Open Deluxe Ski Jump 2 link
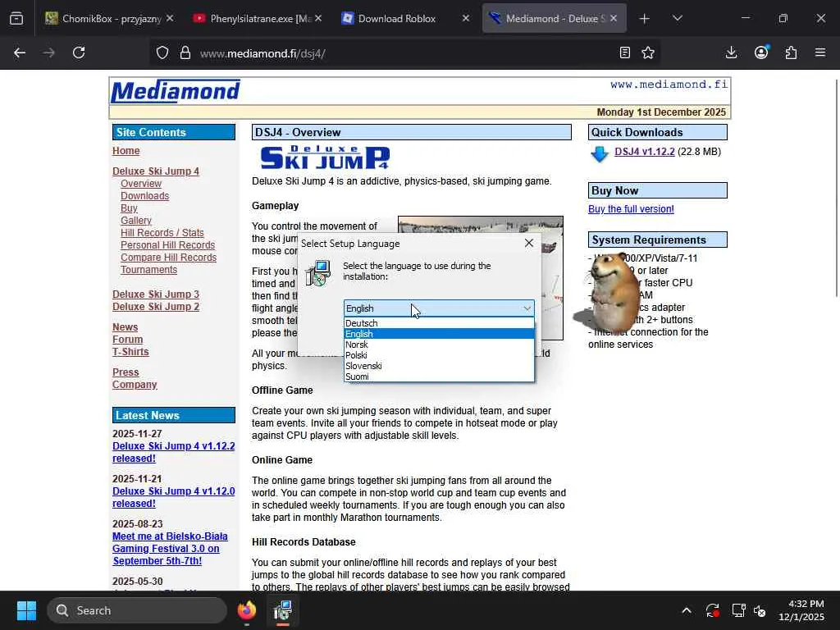 click(x=156, y=307)
